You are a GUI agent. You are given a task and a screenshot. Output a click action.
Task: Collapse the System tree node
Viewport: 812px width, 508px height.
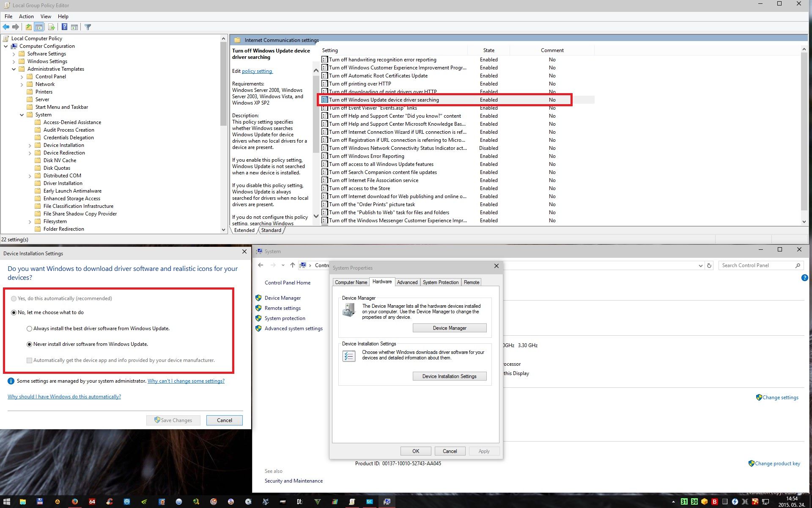pos(22,115)
